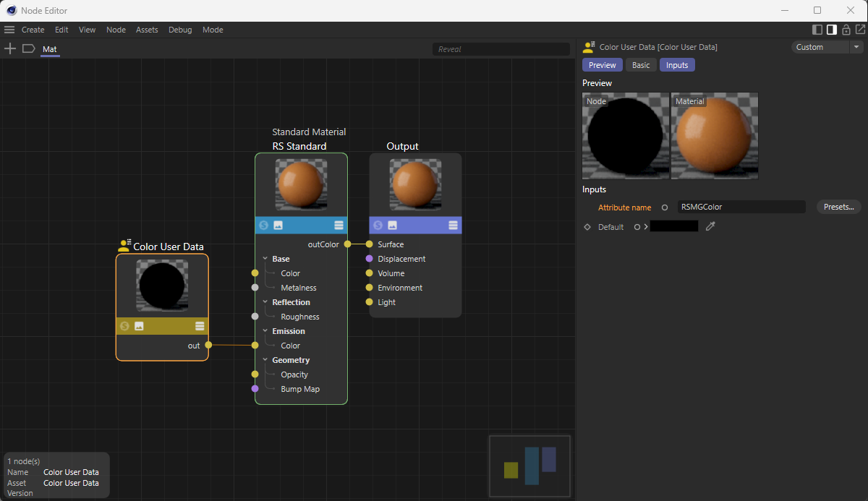Click the solo icon on the RS Standard node
Viewport: 868px width, 501px height.
pos(264,226)
